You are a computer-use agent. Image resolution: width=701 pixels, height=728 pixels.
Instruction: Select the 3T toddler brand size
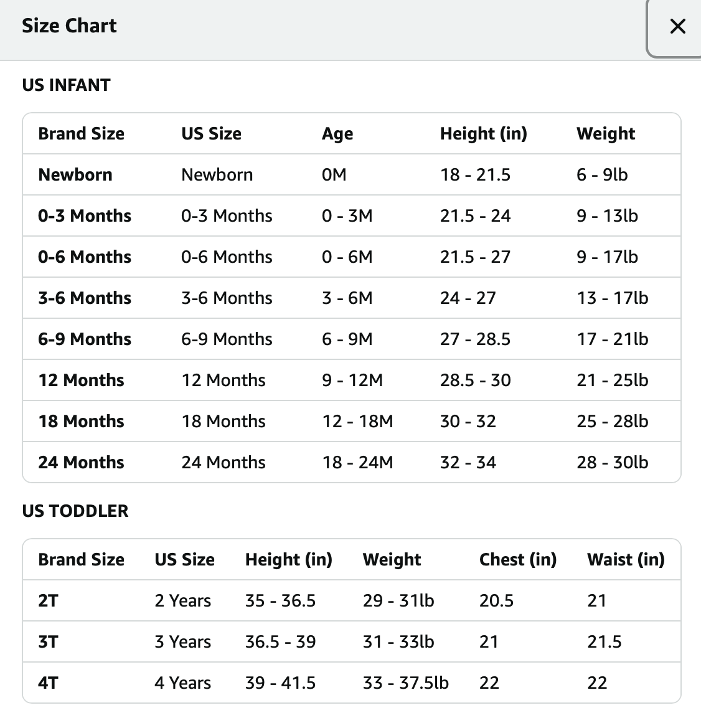(49, 641)
